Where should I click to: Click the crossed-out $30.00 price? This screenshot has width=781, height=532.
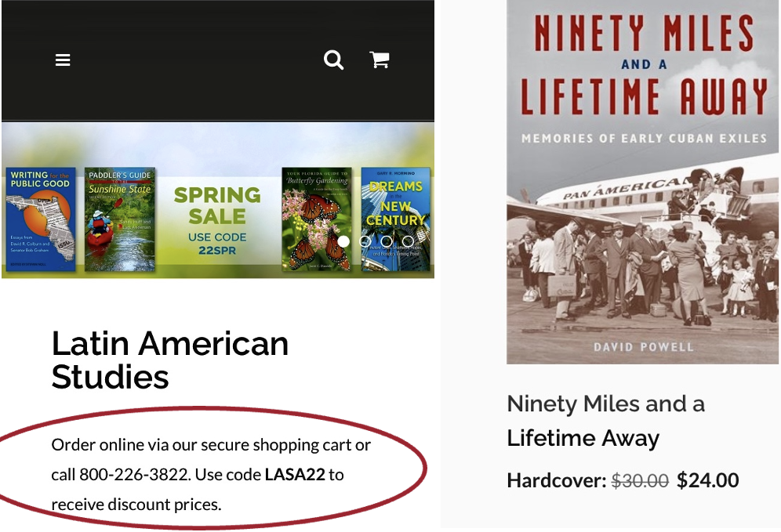point(640,480)
